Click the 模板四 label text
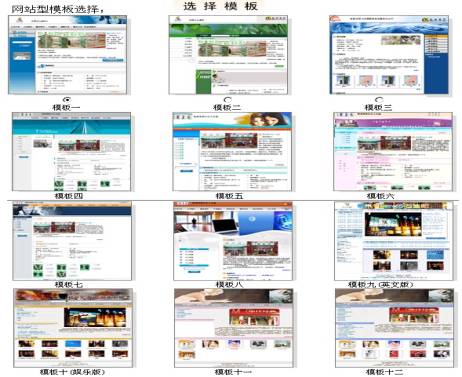Image resolution: width=462 pixels, height=377 pixels. point(69,196)
